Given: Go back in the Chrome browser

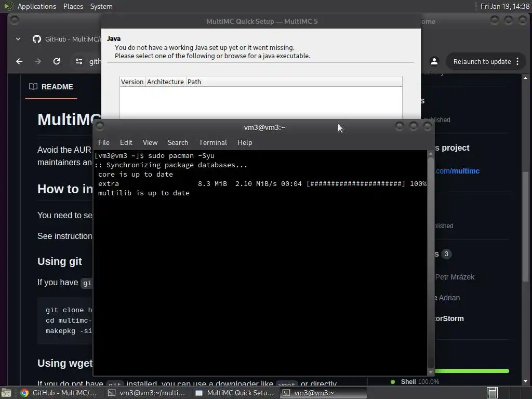Looking at the screenshot, I should (19, 61).
